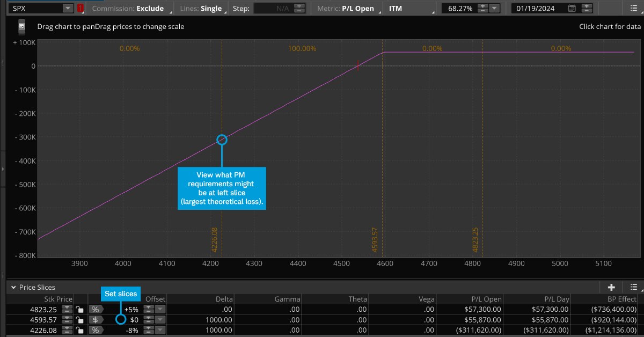The image size is (644, 337).
Task: Open the SPX symbol dropdown
Action: coord(68,8)
